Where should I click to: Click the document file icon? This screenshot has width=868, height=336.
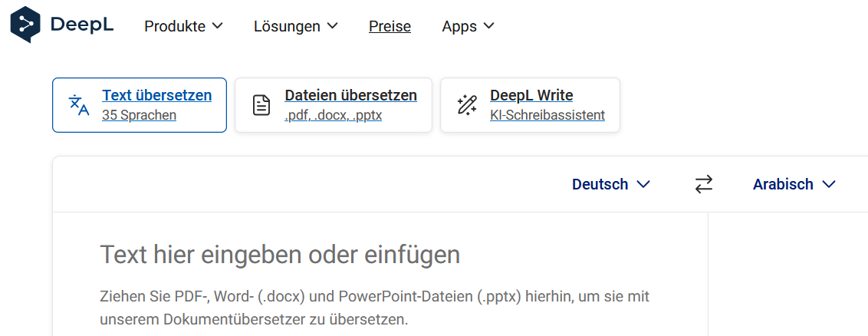point(261,105)
